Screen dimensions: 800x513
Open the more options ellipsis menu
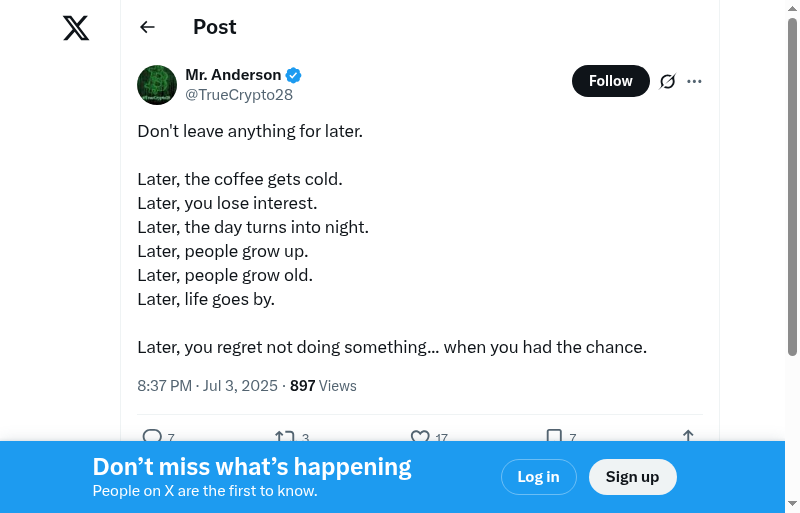tap(695, 81)
